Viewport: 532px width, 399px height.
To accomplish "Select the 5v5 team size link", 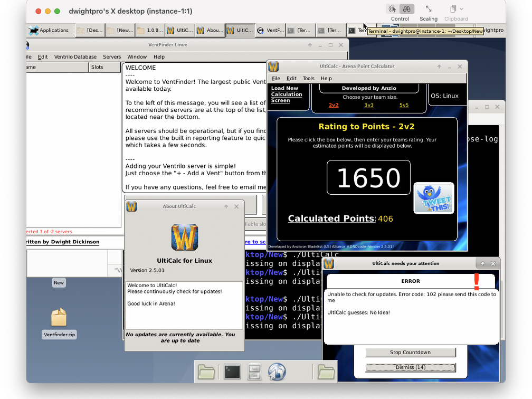I will 404,105.
